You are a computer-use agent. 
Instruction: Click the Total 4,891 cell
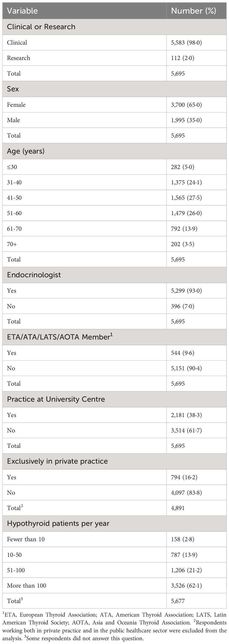(x=178, y=508)
